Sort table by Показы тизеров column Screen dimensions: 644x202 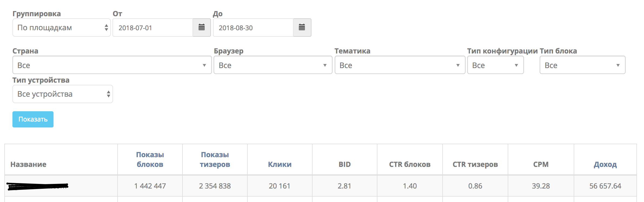tap(215, 159)
